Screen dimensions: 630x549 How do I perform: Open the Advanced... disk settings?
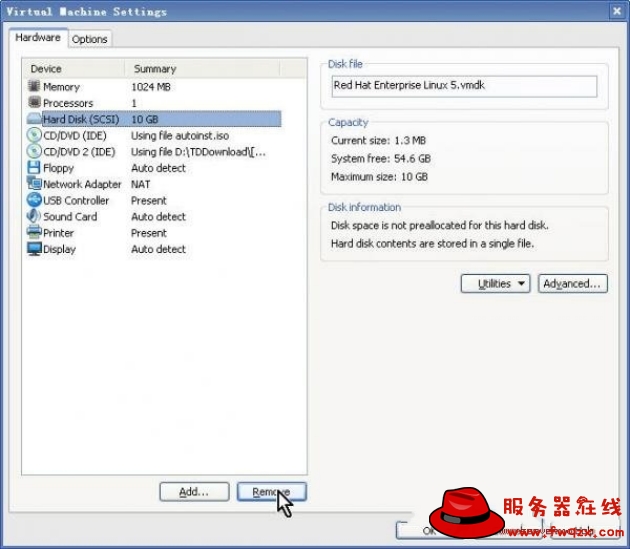(x=573, y=284)
